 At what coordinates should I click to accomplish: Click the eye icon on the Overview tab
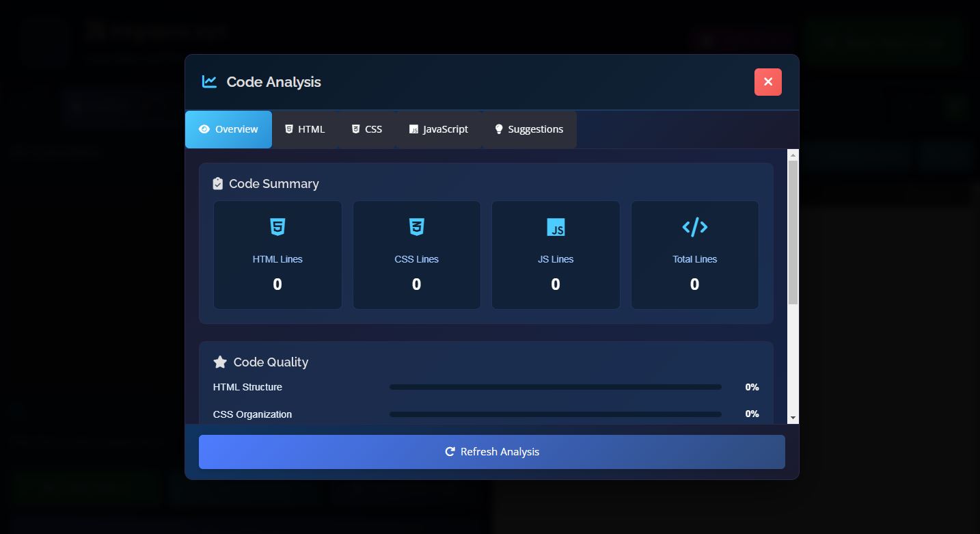click(204, 129)
